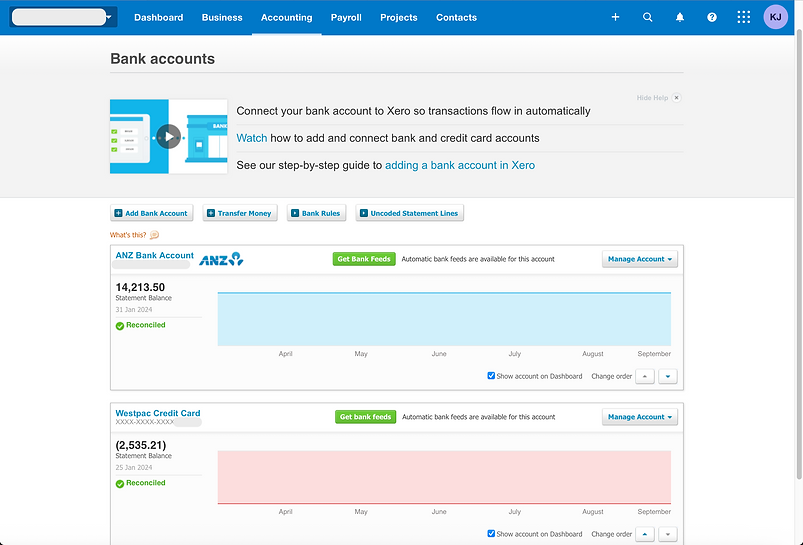Open the Accounting menu
This screenshot has width=803, height=545.
point(286,17)
